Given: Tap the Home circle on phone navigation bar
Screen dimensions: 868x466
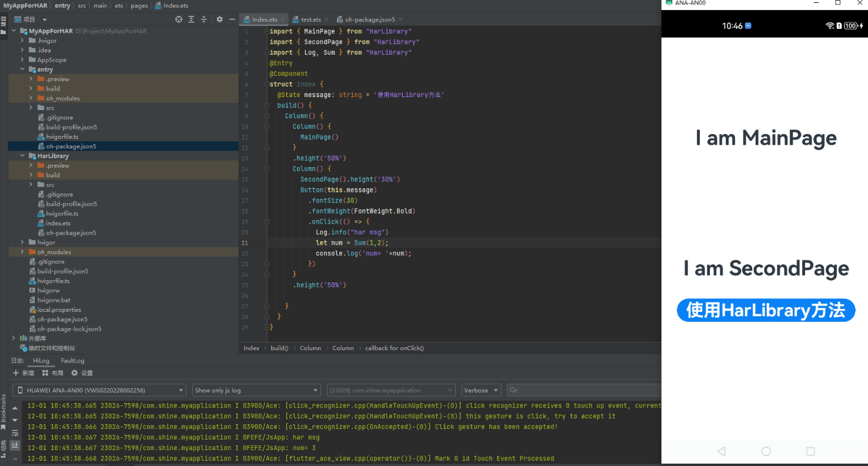Looking at the screenshot, I should click(766, 451).
